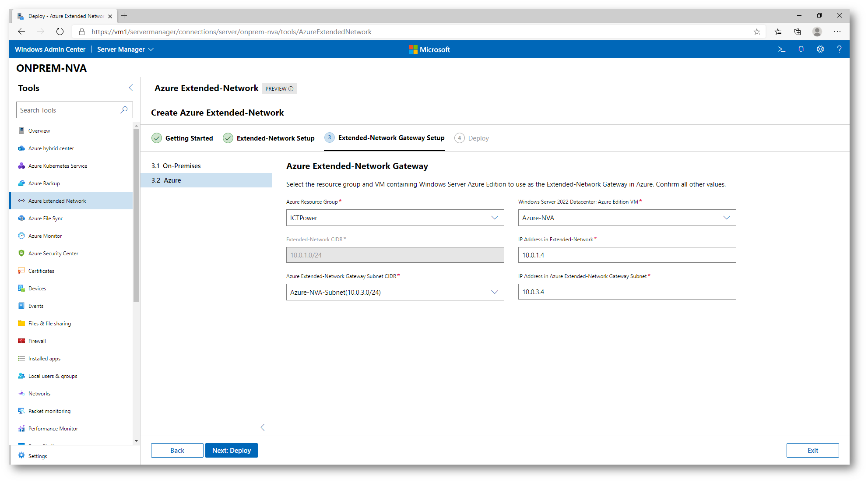Image resolution: width=868 pixels, height=483 pixels.
Task: Click IP Address in Extended-Network field
Action: pos(627,255)
